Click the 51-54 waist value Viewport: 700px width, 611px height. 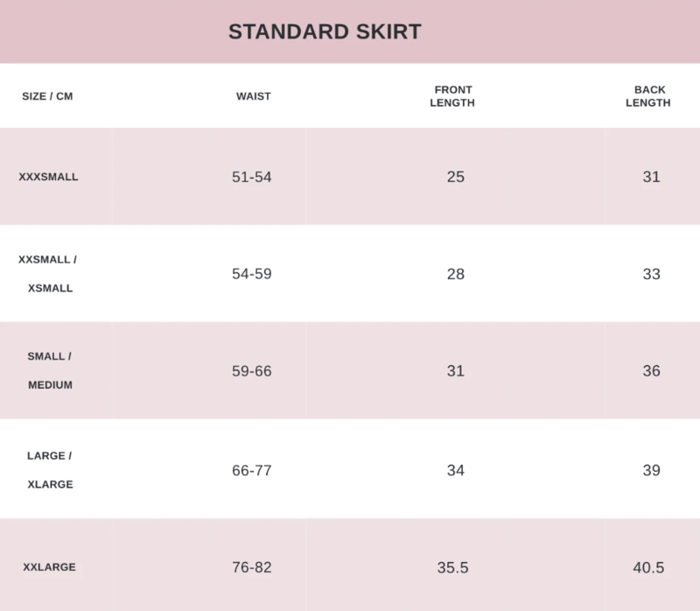(x=251, y=177)
